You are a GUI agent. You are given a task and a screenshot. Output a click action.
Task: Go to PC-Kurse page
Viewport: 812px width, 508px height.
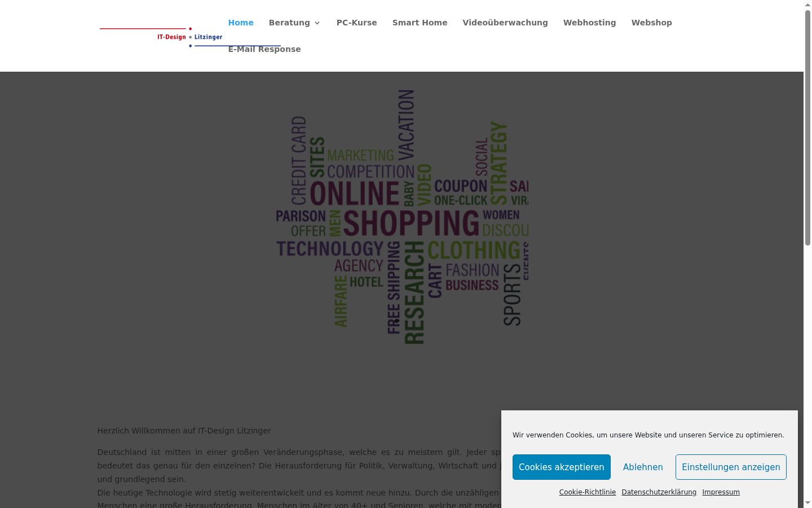click(357, 23)
